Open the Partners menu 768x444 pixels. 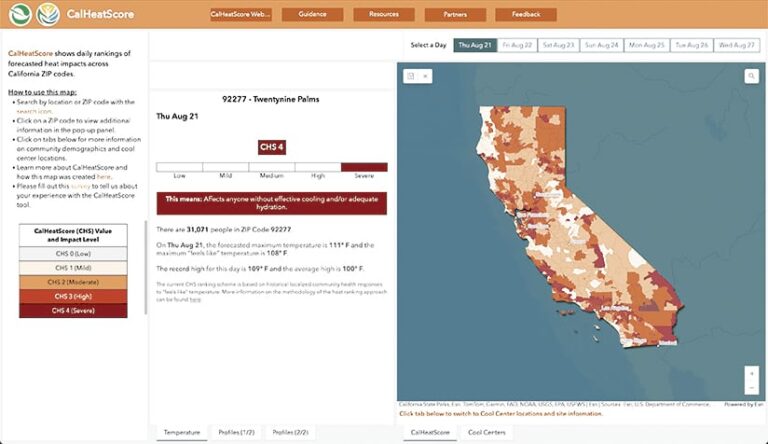[x=455, y=14]
